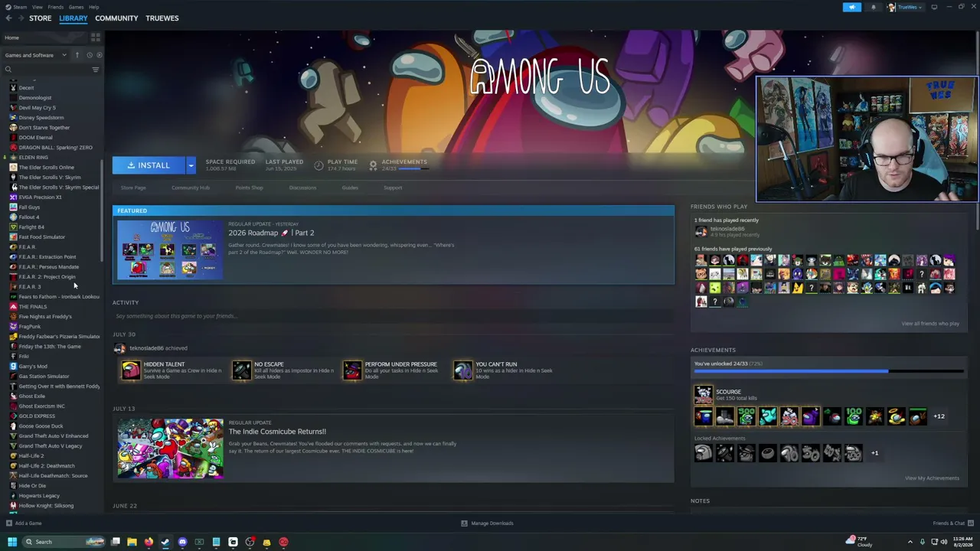Switch to the STORE tab
980x551 pixels.
(x=40, y=18)
